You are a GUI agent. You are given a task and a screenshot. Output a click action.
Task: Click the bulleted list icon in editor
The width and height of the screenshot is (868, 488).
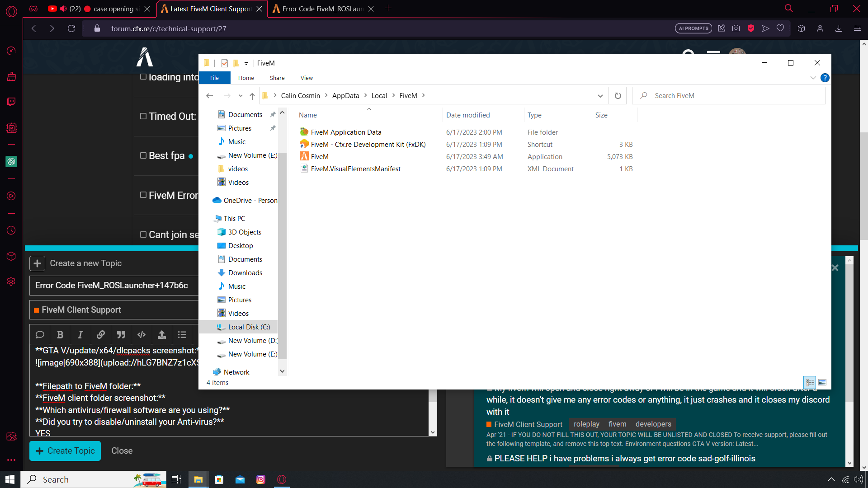[x=182, y=335]
